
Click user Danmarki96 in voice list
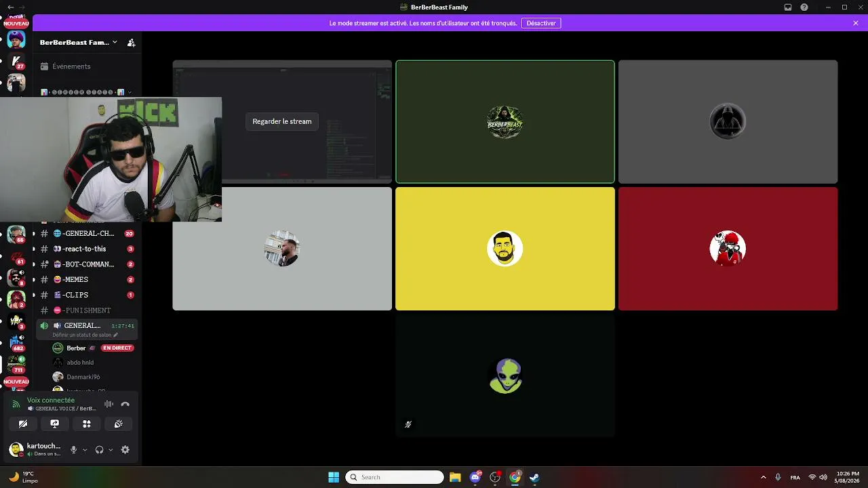pyautogui.click(x=83, y=377)
